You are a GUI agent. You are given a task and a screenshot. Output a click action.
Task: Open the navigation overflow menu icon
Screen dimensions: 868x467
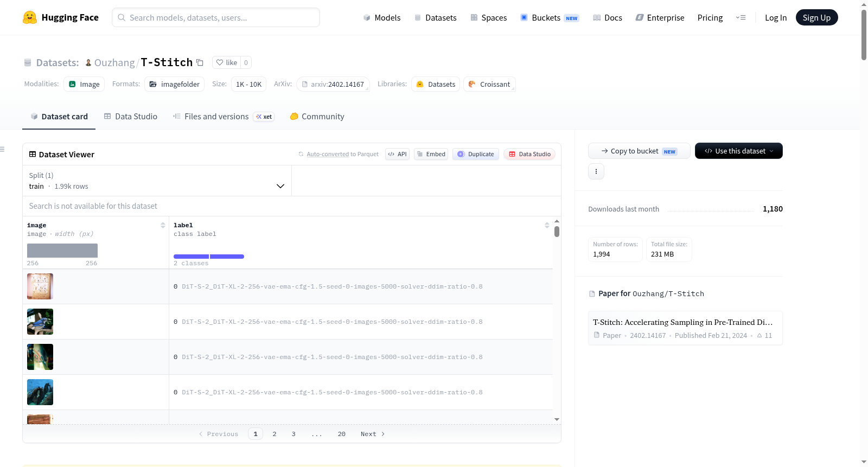click(x=741, y=17)
